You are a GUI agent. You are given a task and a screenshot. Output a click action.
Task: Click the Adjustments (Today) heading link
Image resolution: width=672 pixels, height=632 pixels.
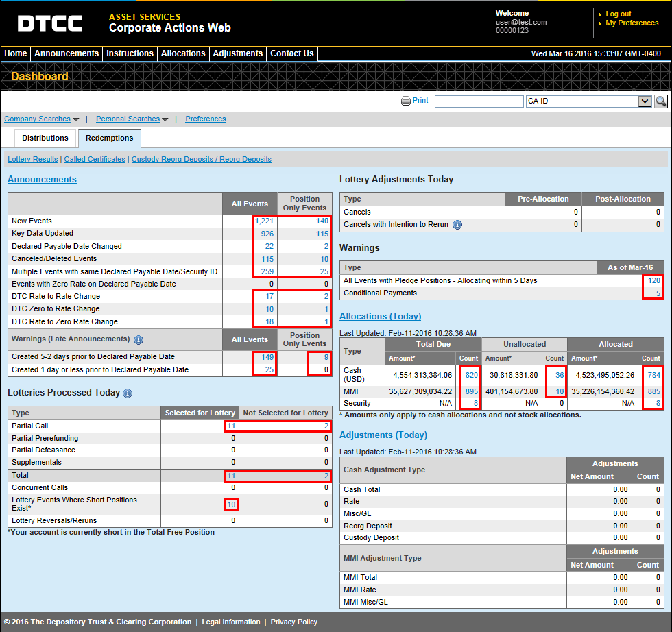383,435
